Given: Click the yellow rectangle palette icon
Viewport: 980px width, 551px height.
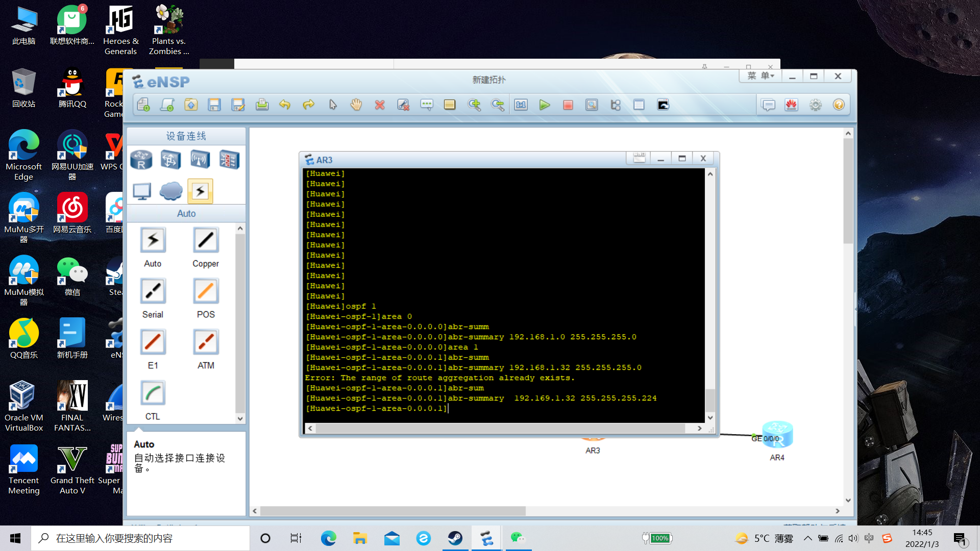Looking at the screenshot, I should 450,105.
